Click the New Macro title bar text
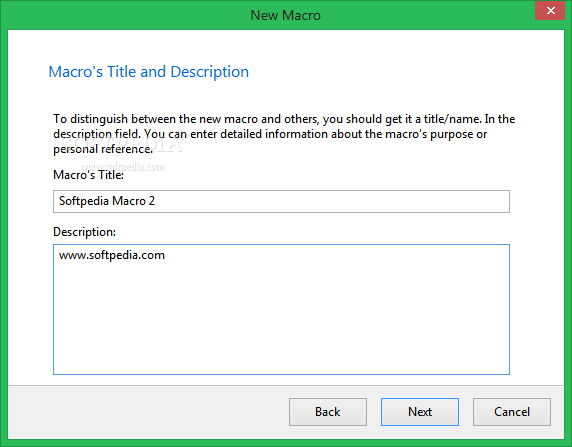Image resolution: width=572 pixels, height=447 pixels. 285,15
